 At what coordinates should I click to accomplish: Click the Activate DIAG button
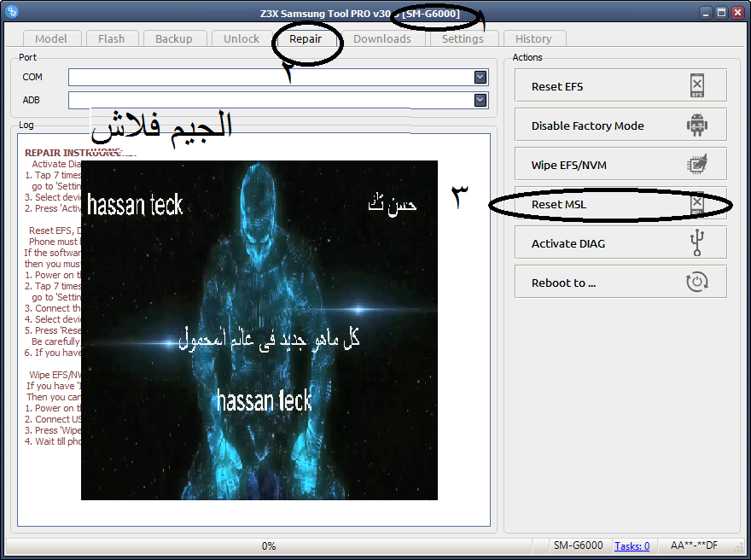pos(620,243)
